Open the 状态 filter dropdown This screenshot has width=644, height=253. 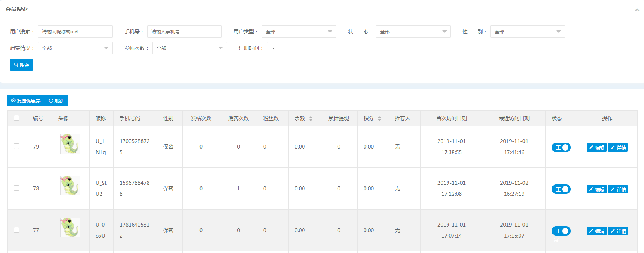tap(413, 32)
